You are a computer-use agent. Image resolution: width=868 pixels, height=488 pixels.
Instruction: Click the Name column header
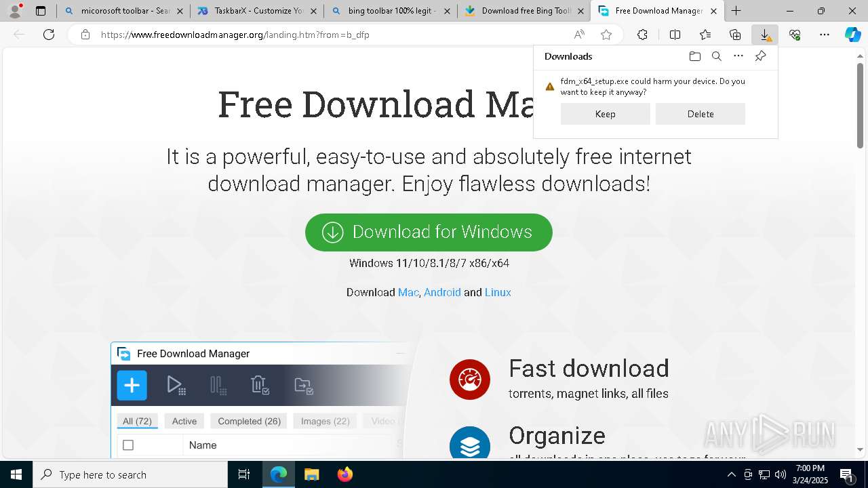[x=203, y=445]
